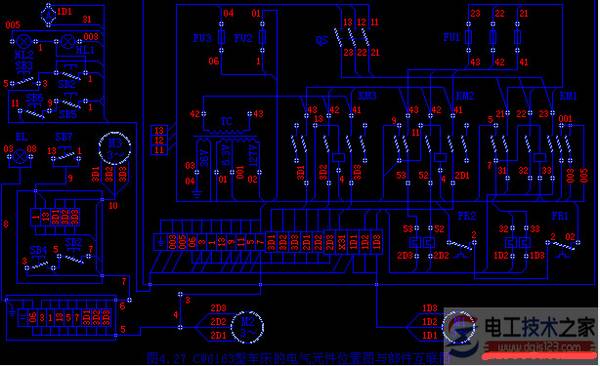Click the FR2 label
The image size is (600, 366).
tap(466, 216)
